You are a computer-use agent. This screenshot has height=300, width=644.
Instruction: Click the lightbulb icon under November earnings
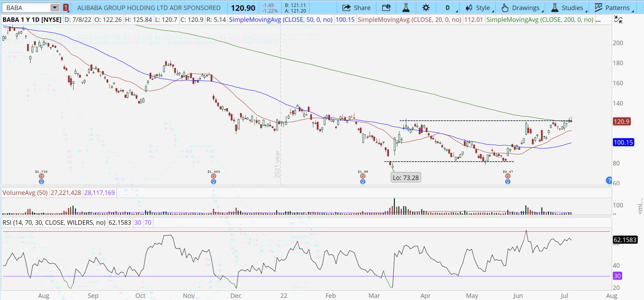tap(213, 181)
